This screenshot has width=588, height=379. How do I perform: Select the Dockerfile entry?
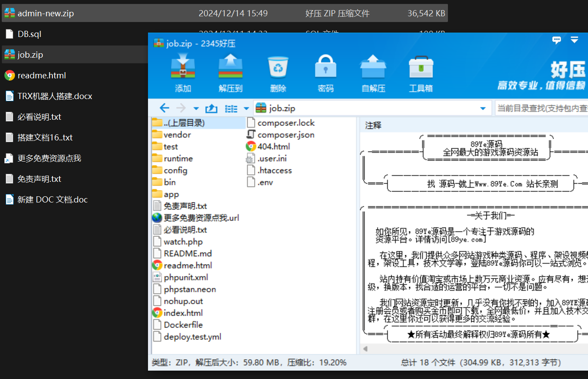178,325
